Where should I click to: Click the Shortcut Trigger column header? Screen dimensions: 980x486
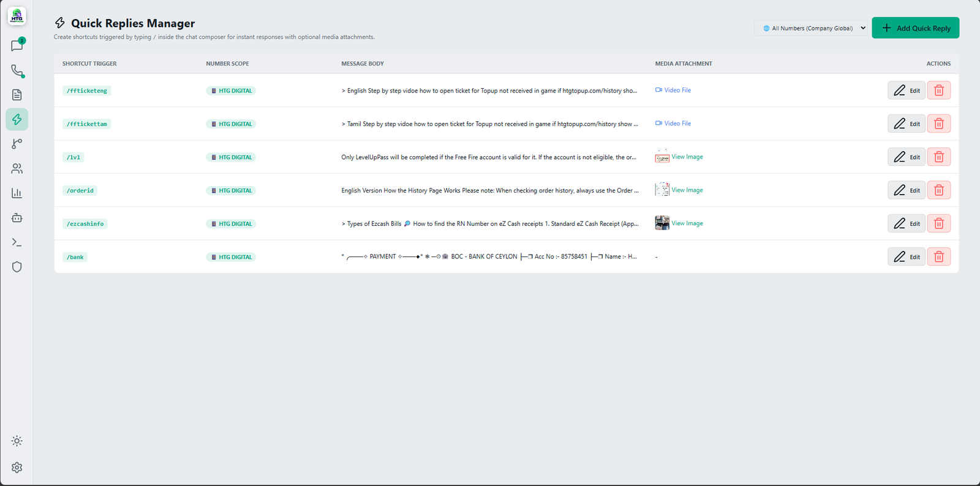[x=89, y=64]
